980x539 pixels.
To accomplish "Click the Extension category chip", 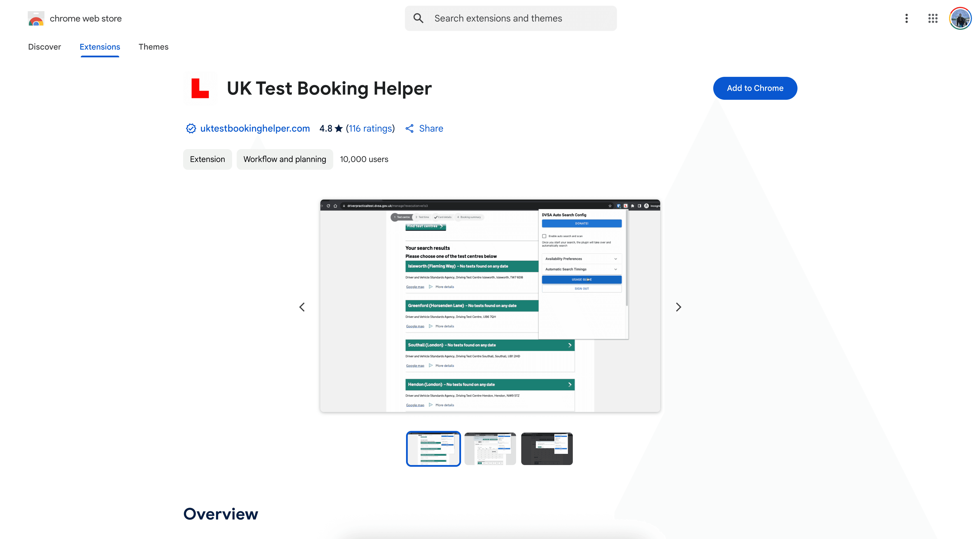I will pyautogui.click(x=207, y=159).
